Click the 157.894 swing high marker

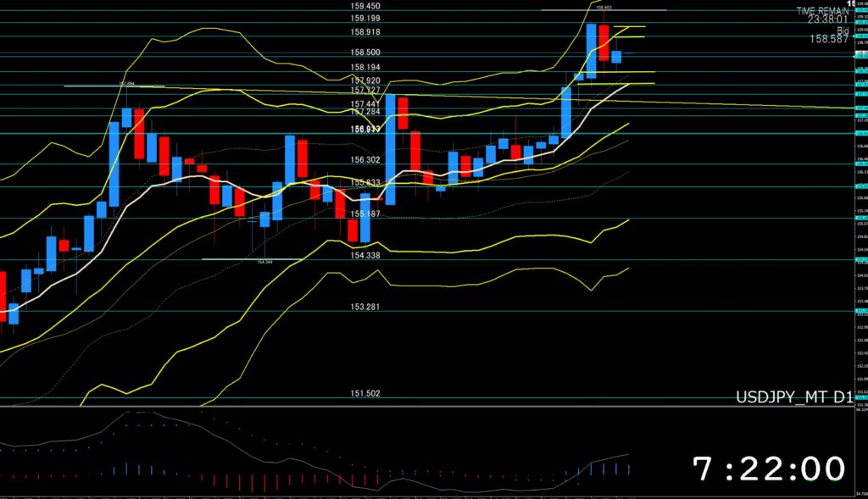128,84
